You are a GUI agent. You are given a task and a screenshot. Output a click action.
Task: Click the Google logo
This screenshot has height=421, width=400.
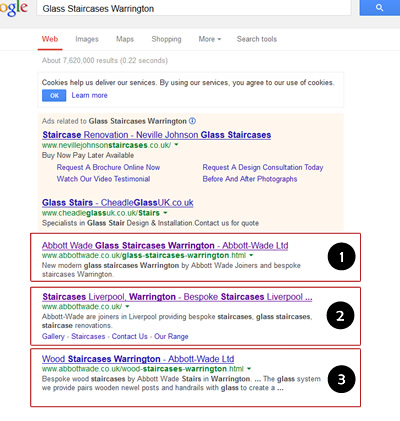click(x=13, y=8)
